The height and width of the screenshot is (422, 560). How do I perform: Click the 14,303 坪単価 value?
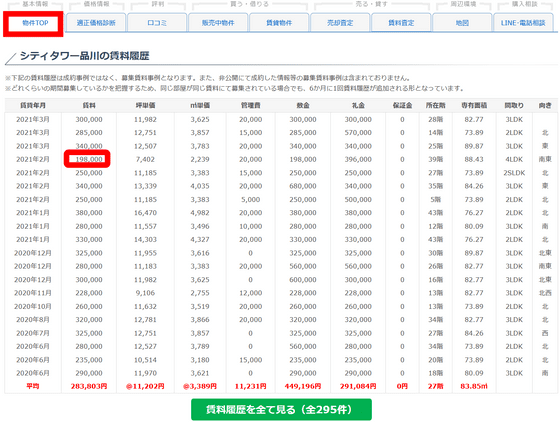point(145,240)
